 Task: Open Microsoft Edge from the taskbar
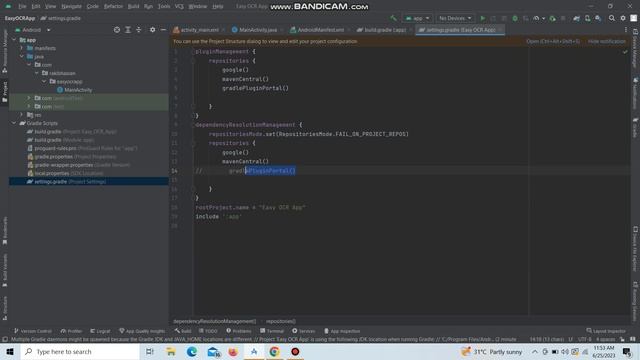[x=191, y=351]
